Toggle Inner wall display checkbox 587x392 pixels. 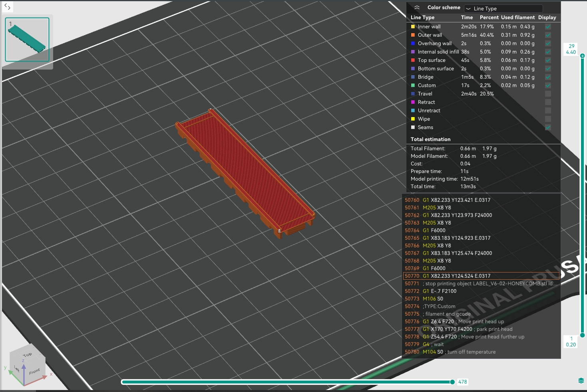(548, 27)
